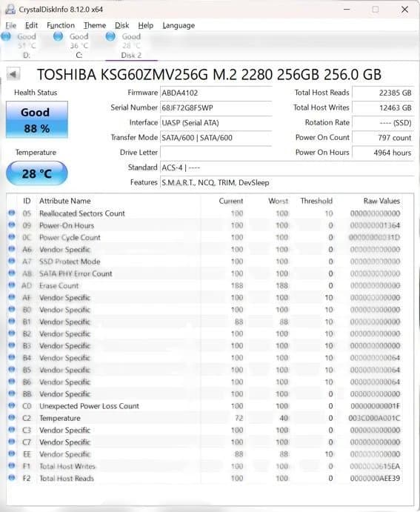Screen dimensions: 420x512
Task: Click the blue status orb on D: tab
Action: 6,36
